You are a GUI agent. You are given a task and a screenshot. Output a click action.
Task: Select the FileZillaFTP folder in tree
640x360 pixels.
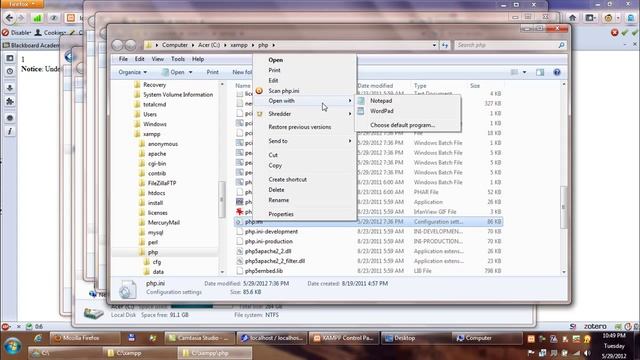point(162,183)
